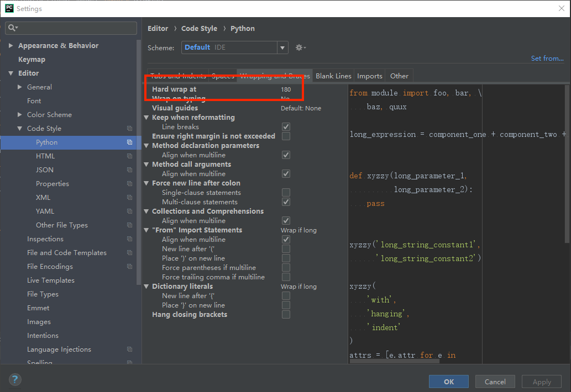Click the settings icon next to Python
This screenshot has height=392, width=571.
tap(129, 142)
